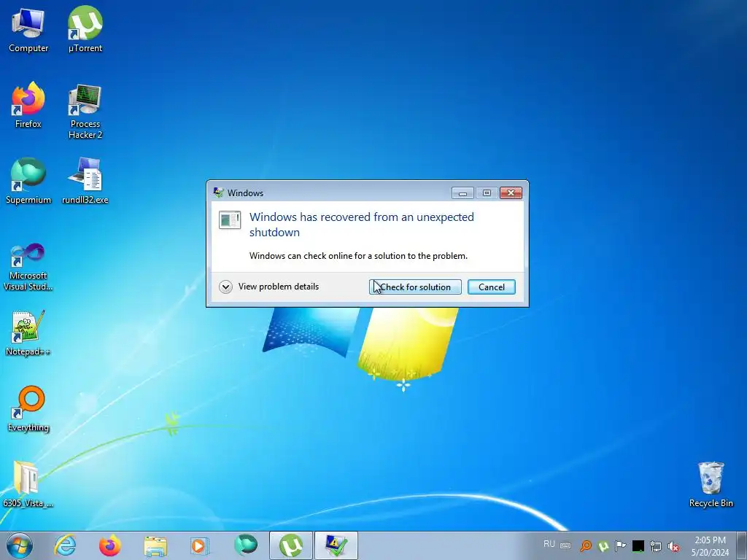Select the 6305_Vista folder icon
The height and width of the screenshot is (560, 747).
[x=28, y=484]
